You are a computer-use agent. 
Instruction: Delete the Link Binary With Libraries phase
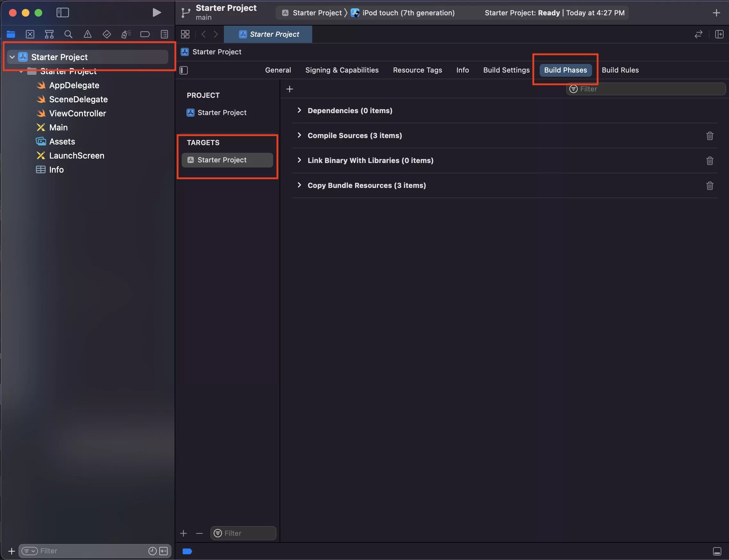[x=710, y=161]
